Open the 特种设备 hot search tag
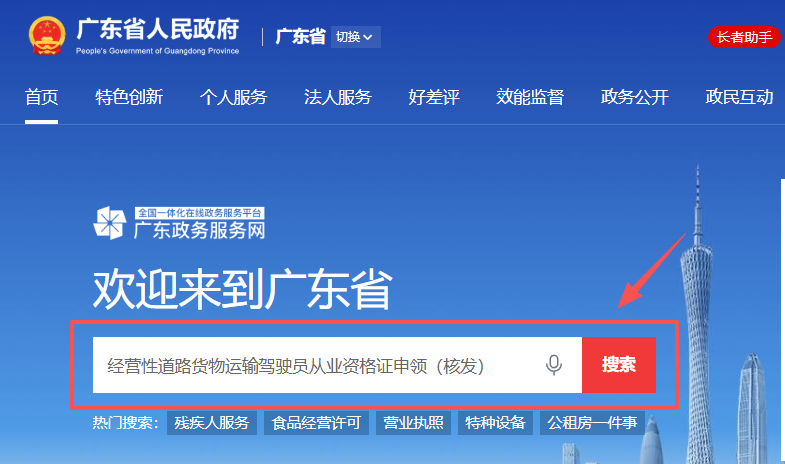The width and height of the screenshot is (785, 464). tap(494, 422)
